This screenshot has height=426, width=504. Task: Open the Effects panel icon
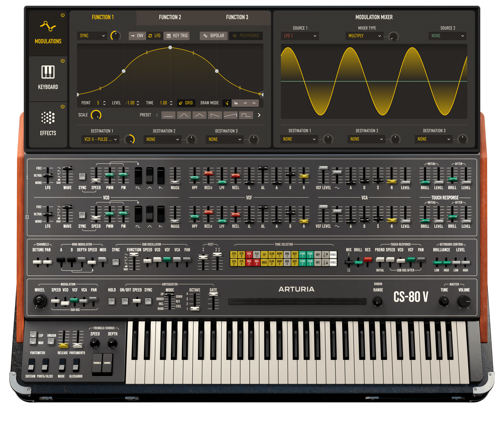(x=48, y=118)
